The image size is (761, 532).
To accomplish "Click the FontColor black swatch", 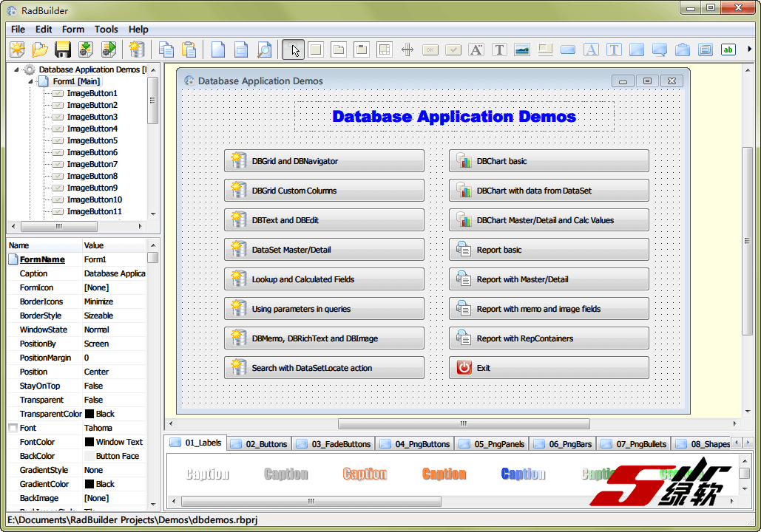I will pos(89,442).
